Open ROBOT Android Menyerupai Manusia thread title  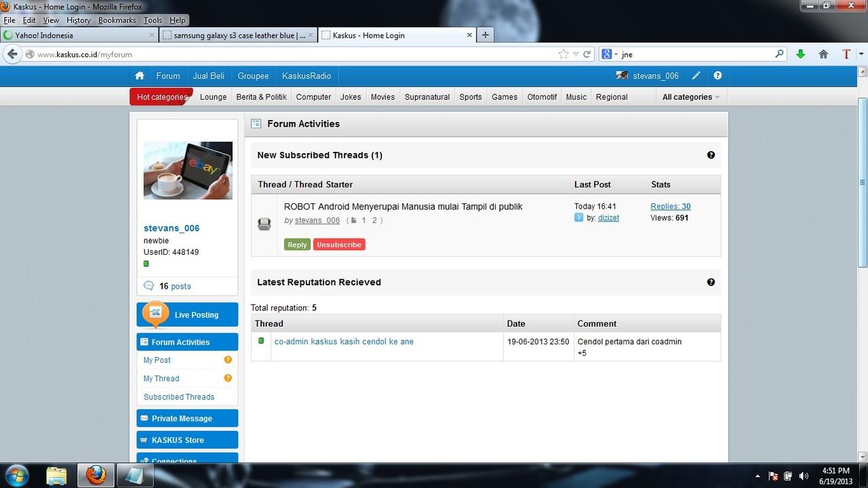coord(403,207)
